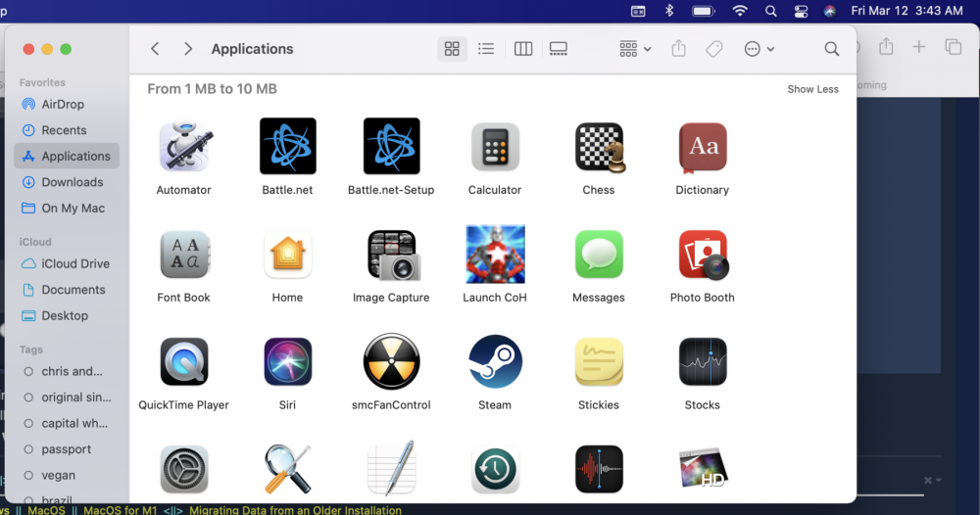
Task: Click the Finder search magnifier
Action: tap(831, 49)
